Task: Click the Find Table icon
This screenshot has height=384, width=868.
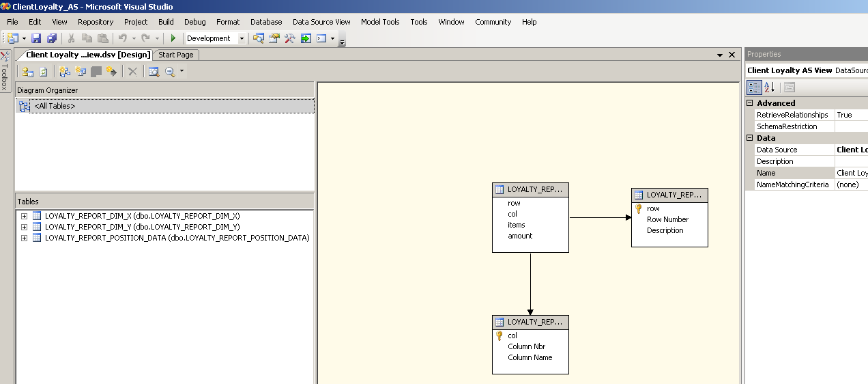Action: (x=154, y=72)
